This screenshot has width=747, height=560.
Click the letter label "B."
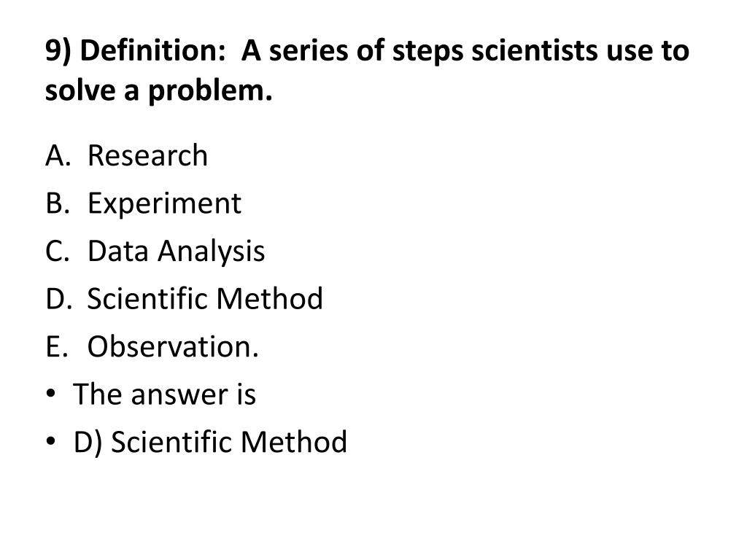[56, 203]
